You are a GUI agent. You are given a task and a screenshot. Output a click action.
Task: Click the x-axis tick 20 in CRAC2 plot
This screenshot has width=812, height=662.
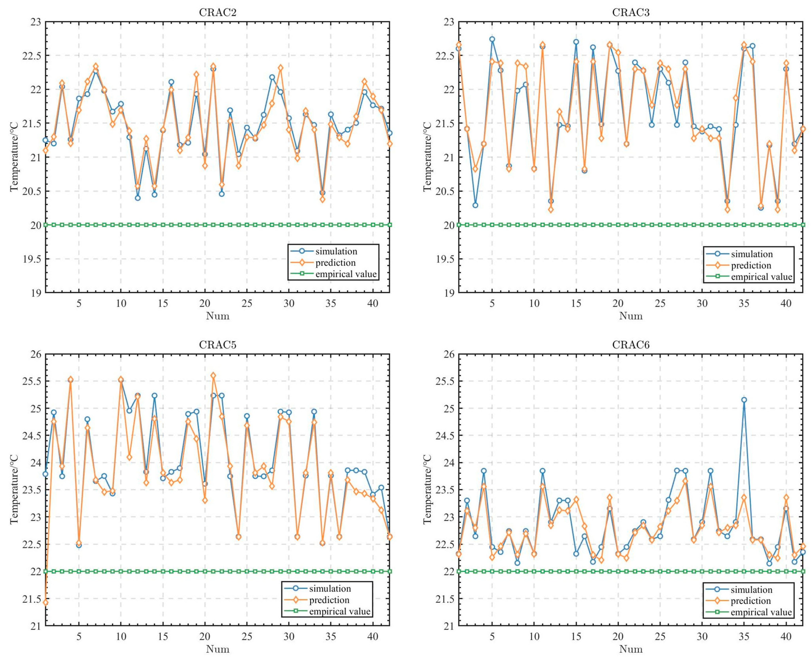click(x=205, y=304)
